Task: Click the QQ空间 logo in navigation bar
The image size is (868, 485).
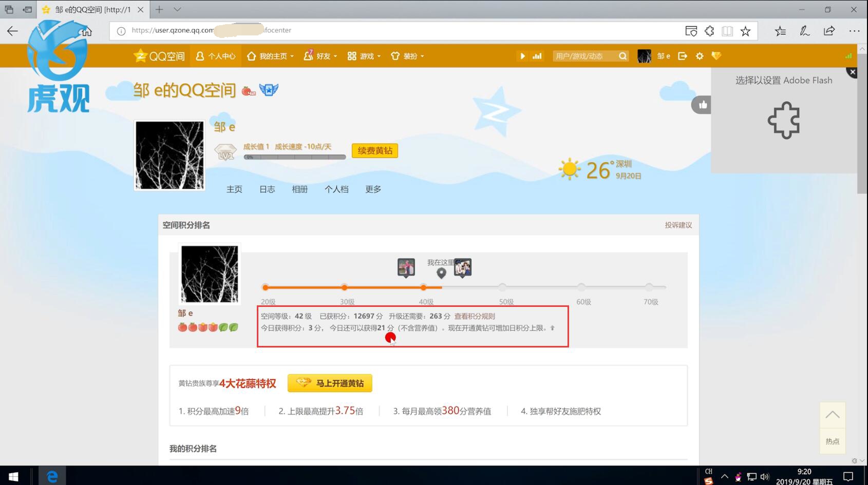Action: point(159,56)
